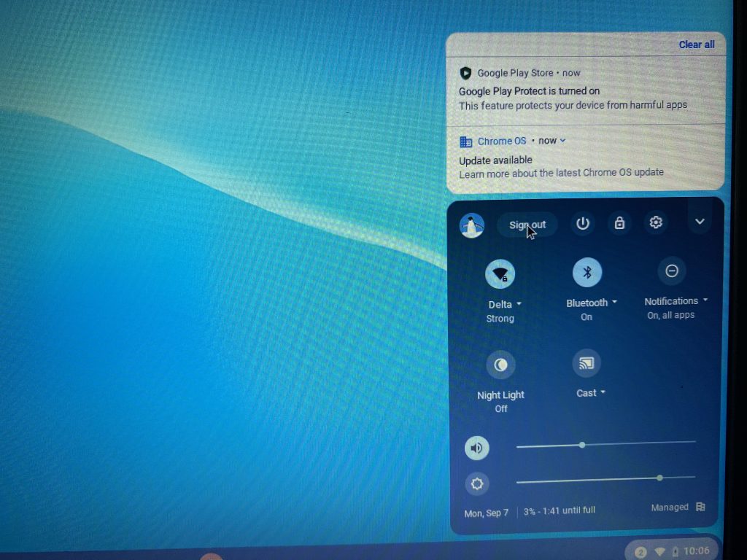747x560 pixels.
Task: Expand the Chrome OS notification chevron
Action: [562, 141]
